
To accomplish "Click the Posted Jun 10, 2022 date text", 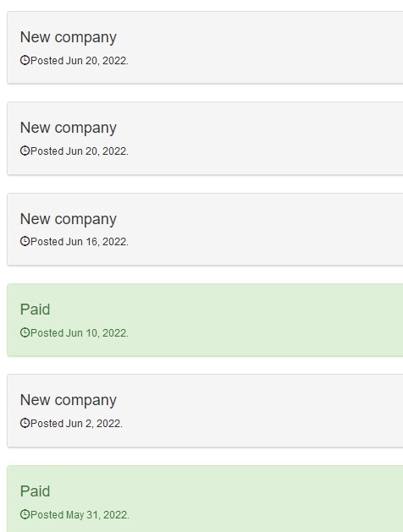I will tap(80, 333).
